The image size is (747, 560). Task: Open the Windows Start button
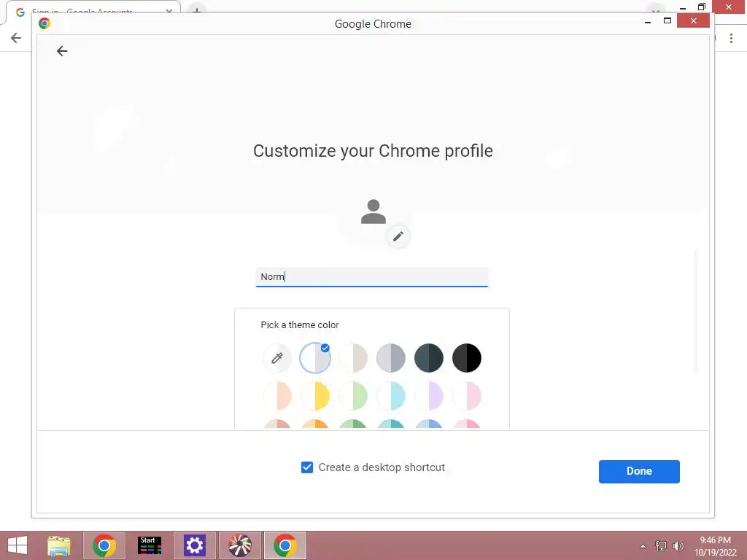(x=18, y=545)
